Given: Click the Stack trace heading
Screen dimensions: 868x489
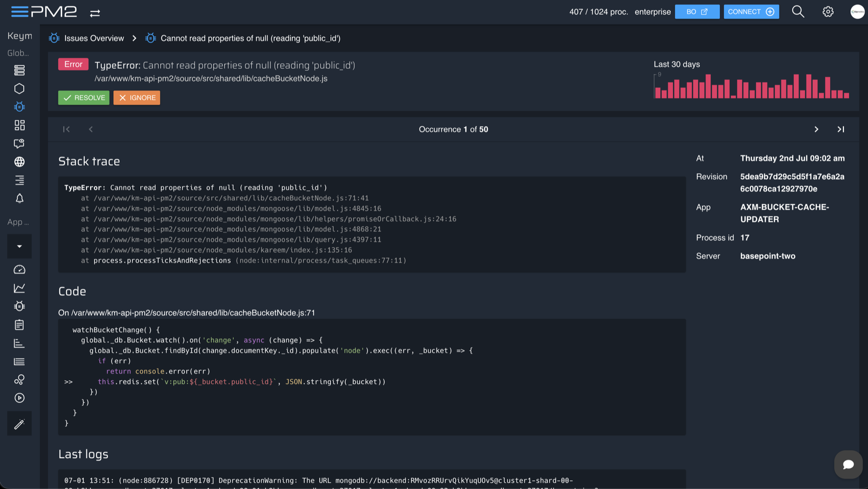Looking at the screenshot, I should 89,161.
